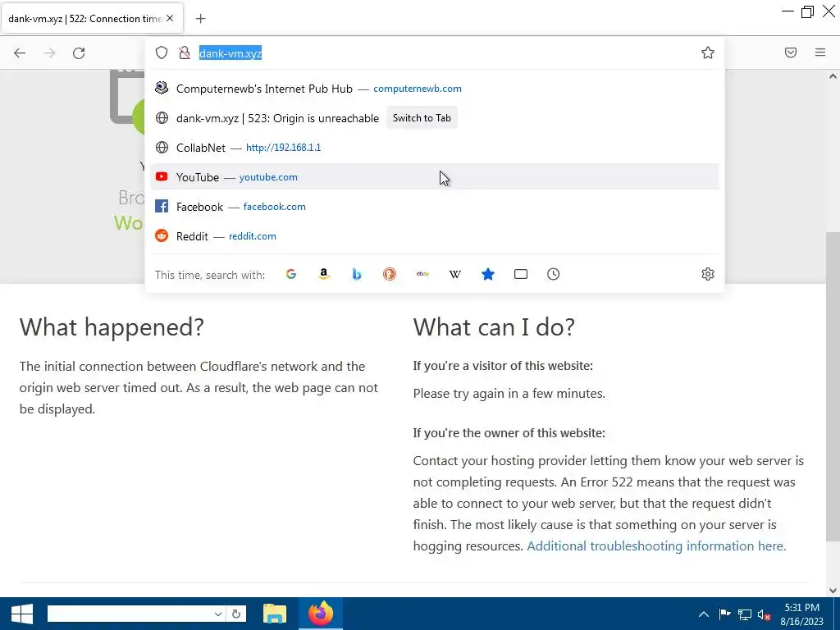Open the taskbar clock and date
This screenshot has width=840, height=630.
pos(802,614)
